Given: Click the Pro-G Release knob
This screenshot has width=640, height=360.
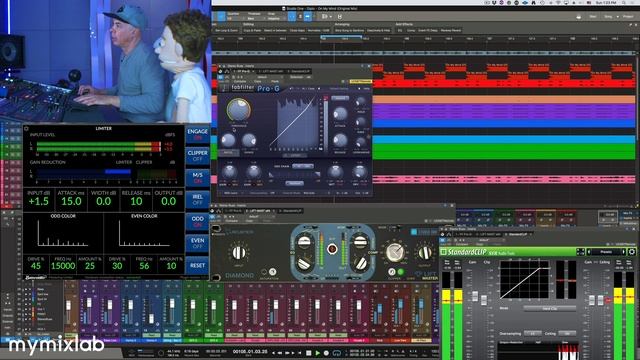Looking at the screenshot, I should [340, 140].
